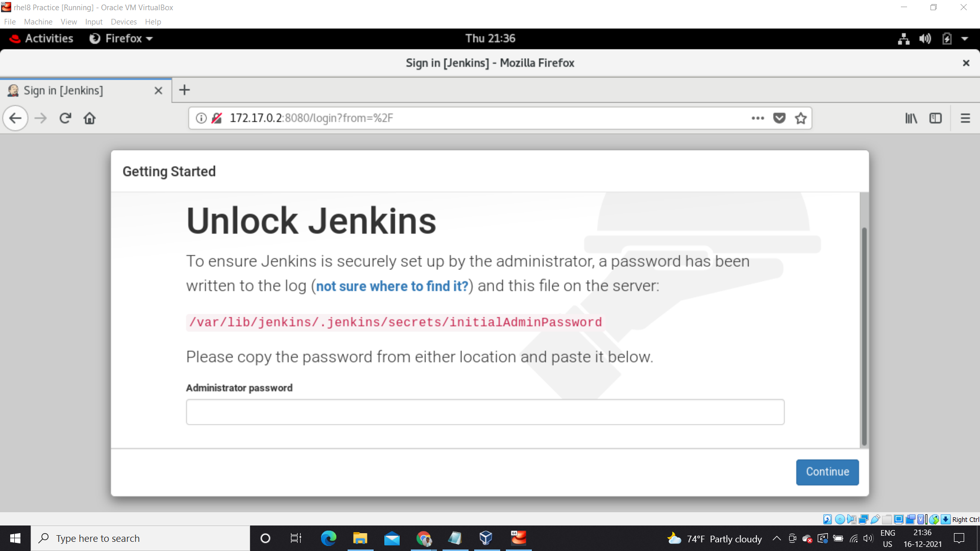Viewport: 980px width, 551px height.
Task: Toggle the Firefox sidebar
Action: (936, 118)
